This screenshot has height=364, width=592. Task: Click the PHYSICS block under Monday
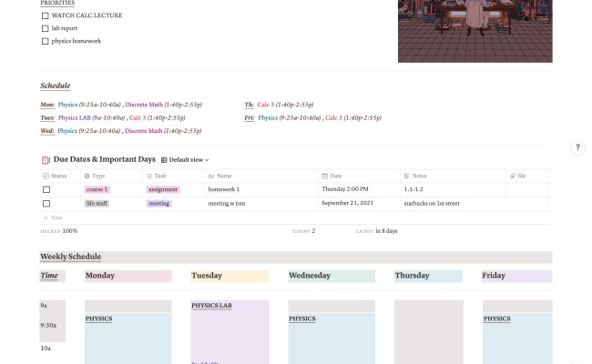click(128, 339)
